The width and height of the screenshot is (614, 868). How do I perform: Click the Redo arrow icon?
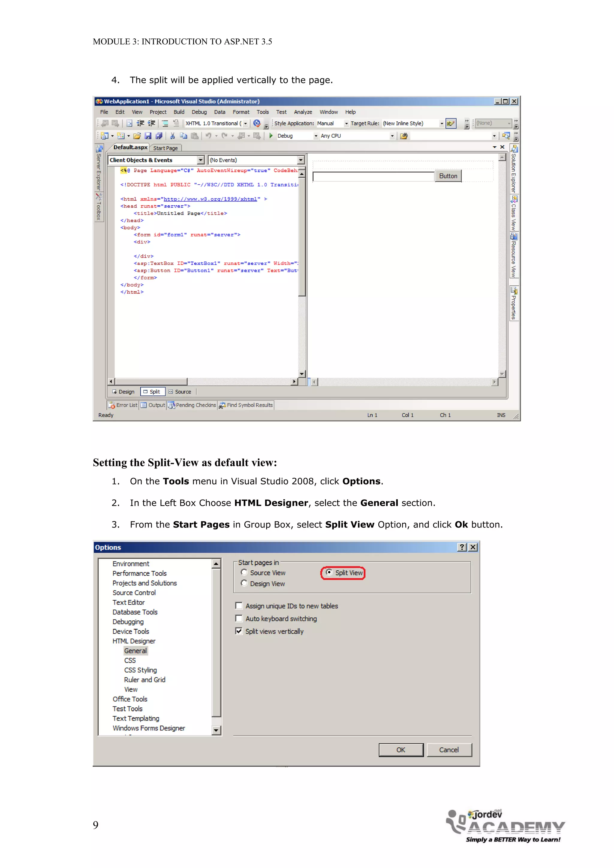225,136
